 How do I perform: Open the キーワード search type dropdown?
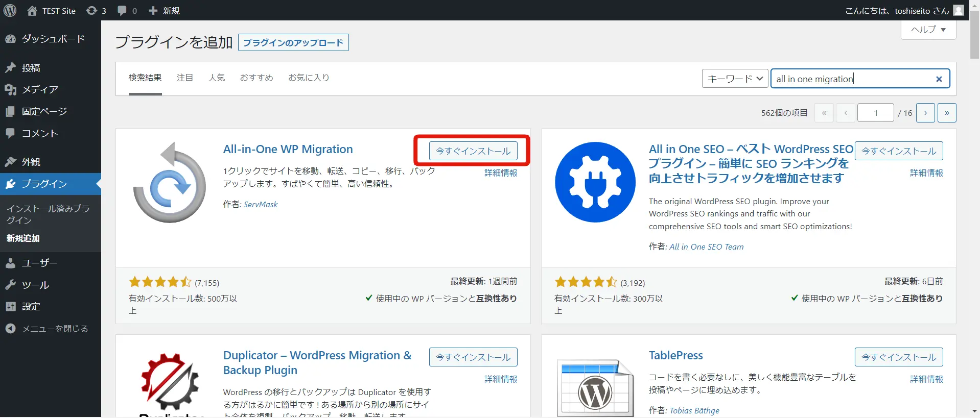[x=735, y=79]
